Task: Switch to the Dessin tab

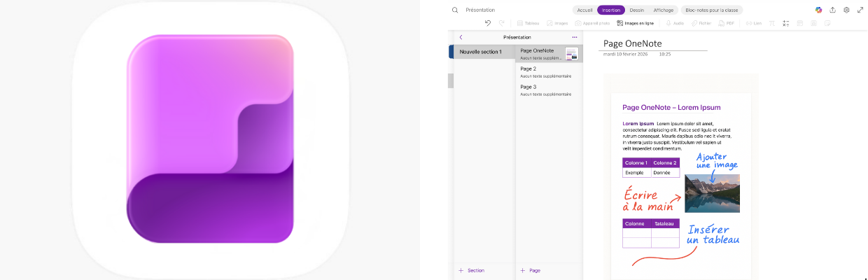Action: click(x=637, y=10)
